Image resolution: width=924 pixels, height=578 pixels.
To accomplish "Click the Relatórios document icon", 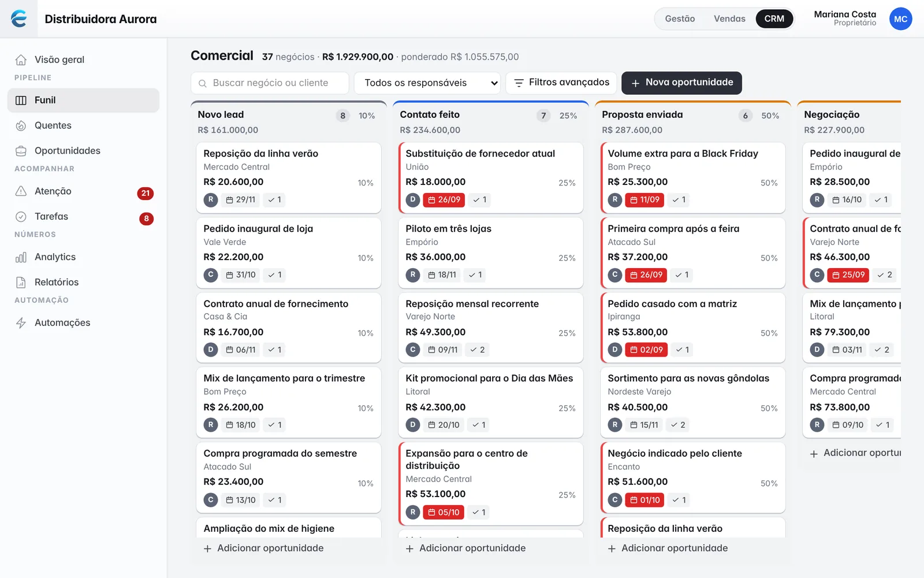I will [x=21, y=283].
